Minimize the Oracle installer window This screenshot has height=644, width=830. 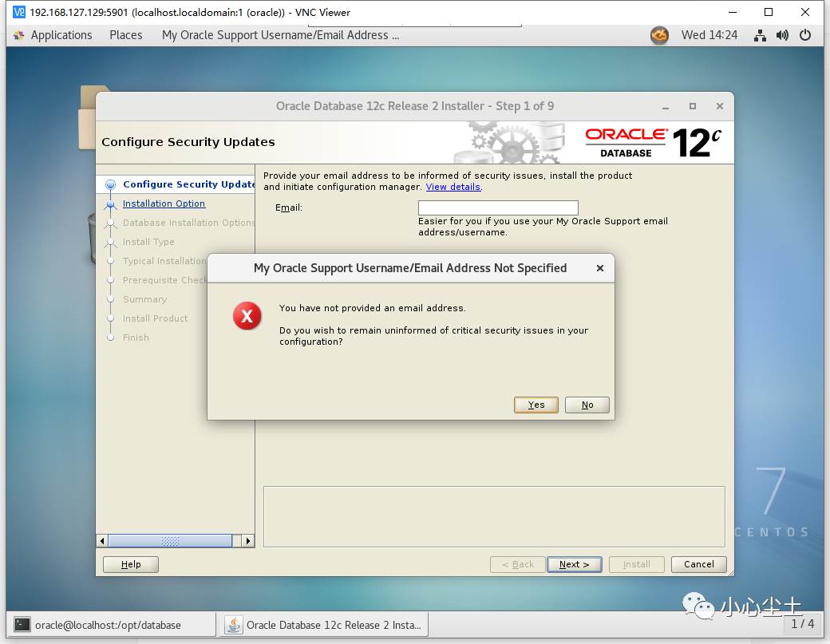pos(666,106)
